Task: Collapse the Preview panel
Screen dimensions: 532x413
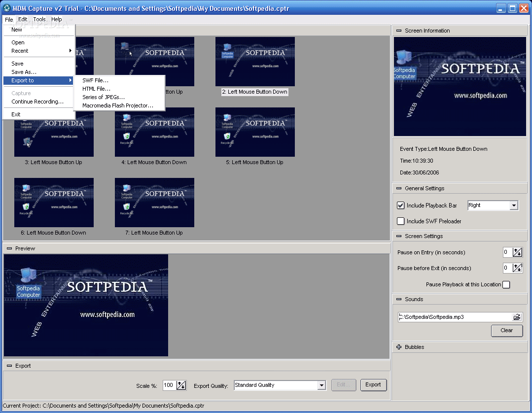Action: point(9,248)
